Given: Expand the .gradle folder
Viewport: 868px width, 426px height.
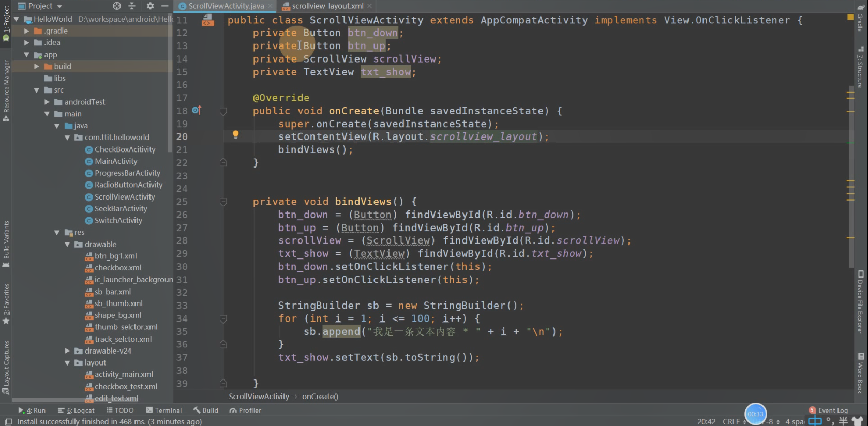Looking at the screenshot, I should point(27,31).
